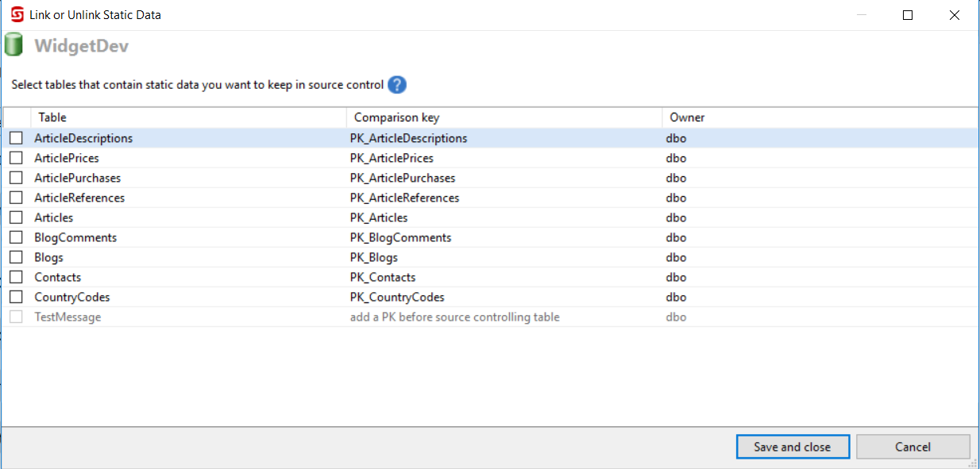
Task: Tick the Blogs table checkbox
Action: pos(16,257)
